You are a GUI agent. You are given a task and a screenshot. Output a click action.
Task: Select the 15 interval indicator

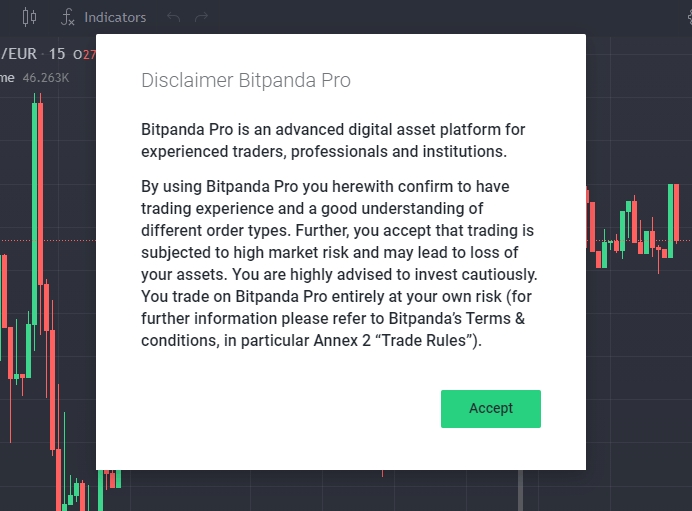tap(56, 54)
